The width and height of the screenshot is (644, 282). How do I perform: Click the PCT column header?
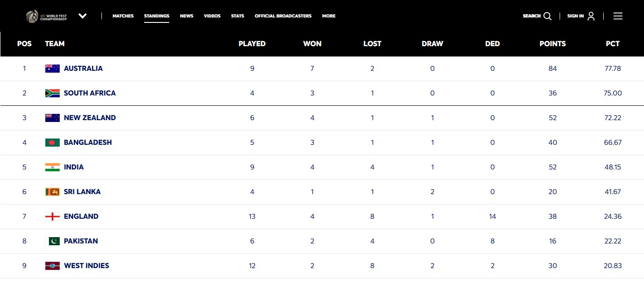pos(613,44)
